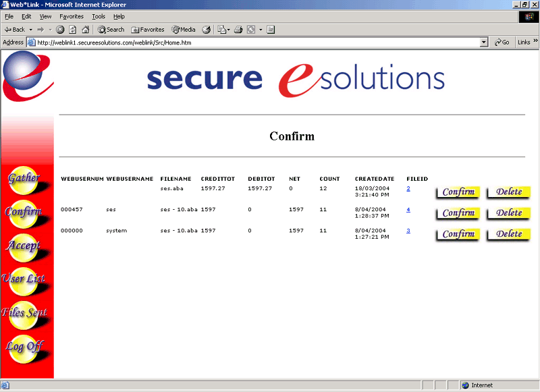Open the Favorites toolbar button
The image size is (540, 392).
pos(147,30)
